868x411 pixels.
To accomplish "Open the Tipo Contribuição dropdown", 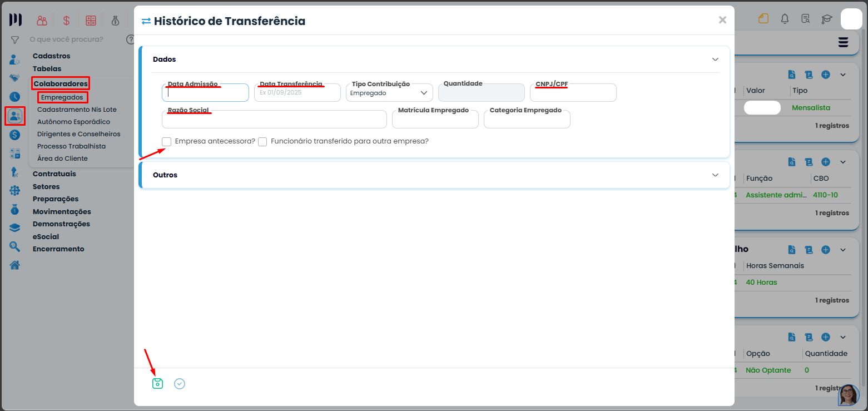I will tap(389, 93).
